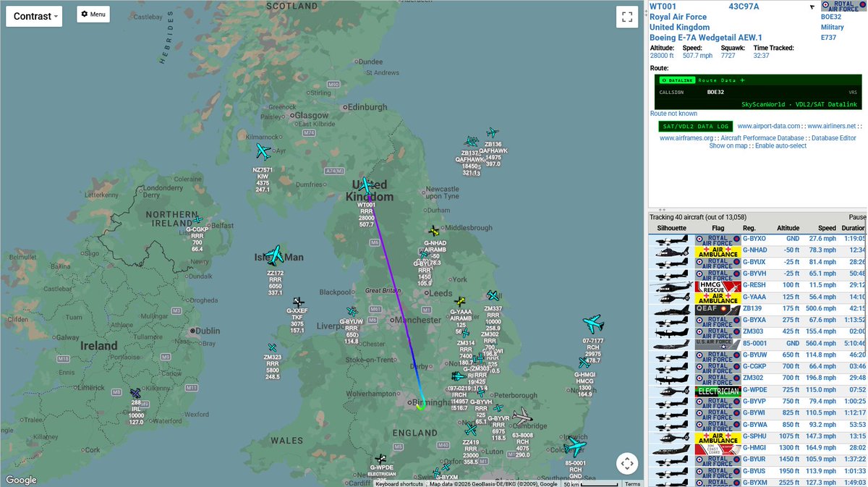Screen dimensions: 868x487
Task: Open the Menu gear button
Action: click(x=93, y=14)
